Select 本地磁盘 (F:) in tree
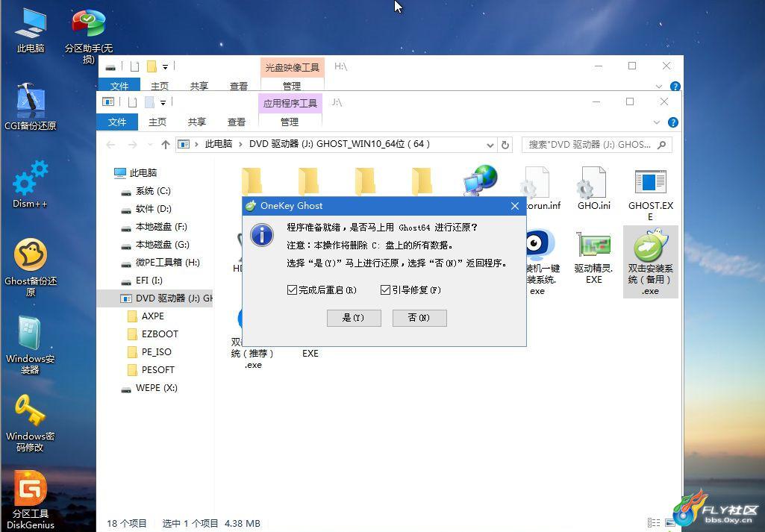 coord(161,227)
